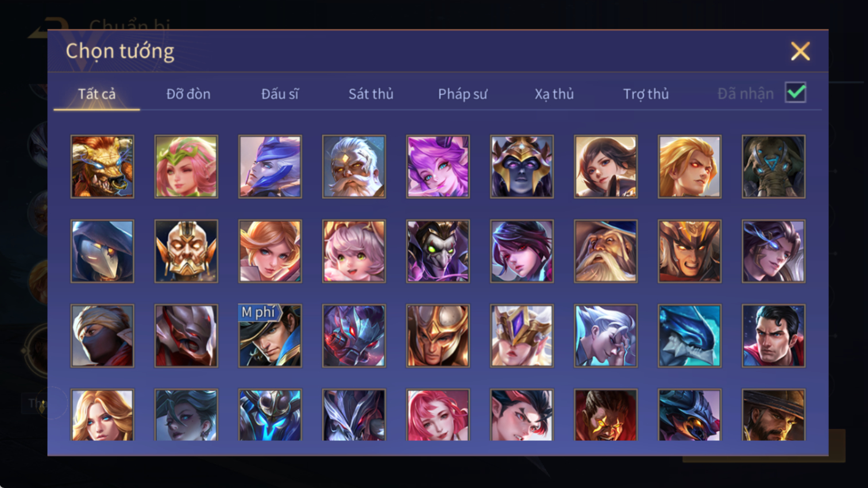This screenshot has width=868, height=488.
Task: Select the white-bearded old man with gold eyes
Action: coord(354,167)
